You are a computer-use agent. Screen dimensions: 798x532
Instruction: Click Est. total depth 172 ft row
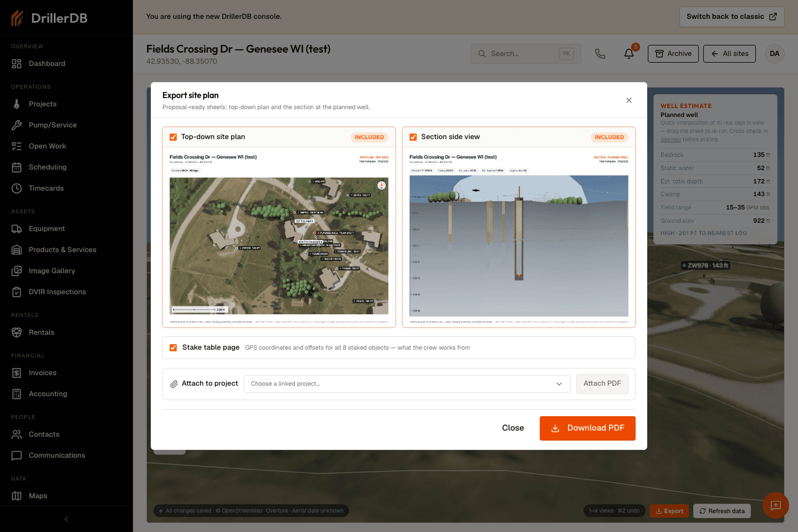[715, 181]
